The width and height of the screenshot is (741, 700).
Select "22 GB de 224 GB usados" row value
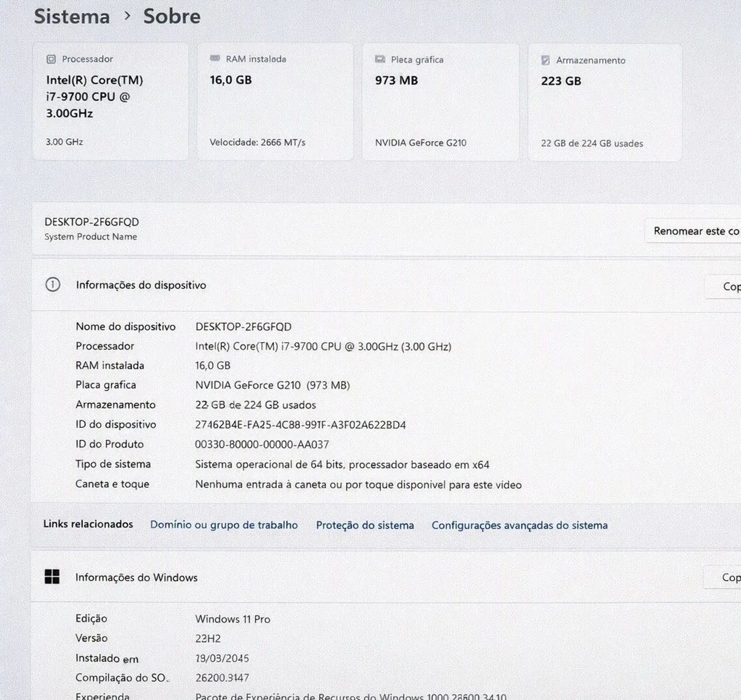pos(255,405)
